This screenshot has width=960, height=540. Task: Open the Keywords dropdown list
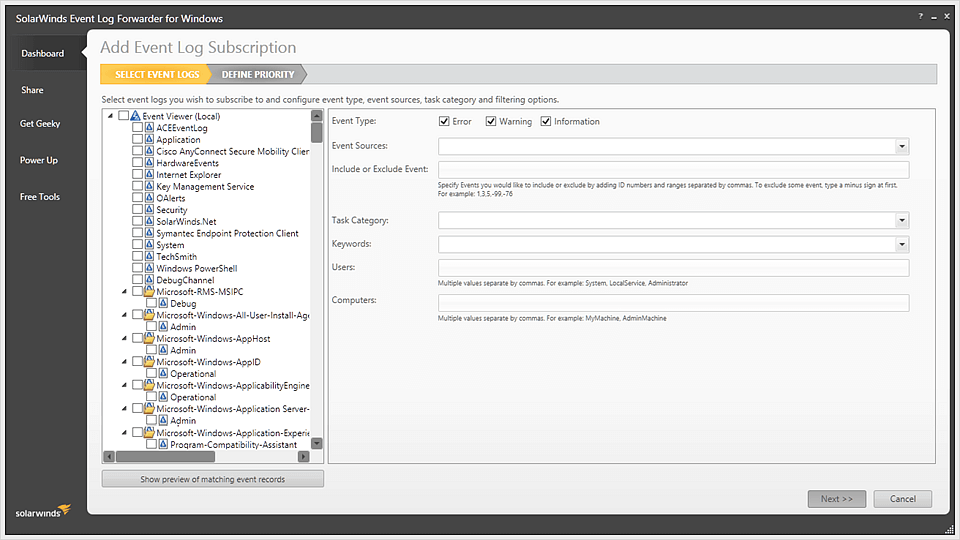click(x=901, y=244)
